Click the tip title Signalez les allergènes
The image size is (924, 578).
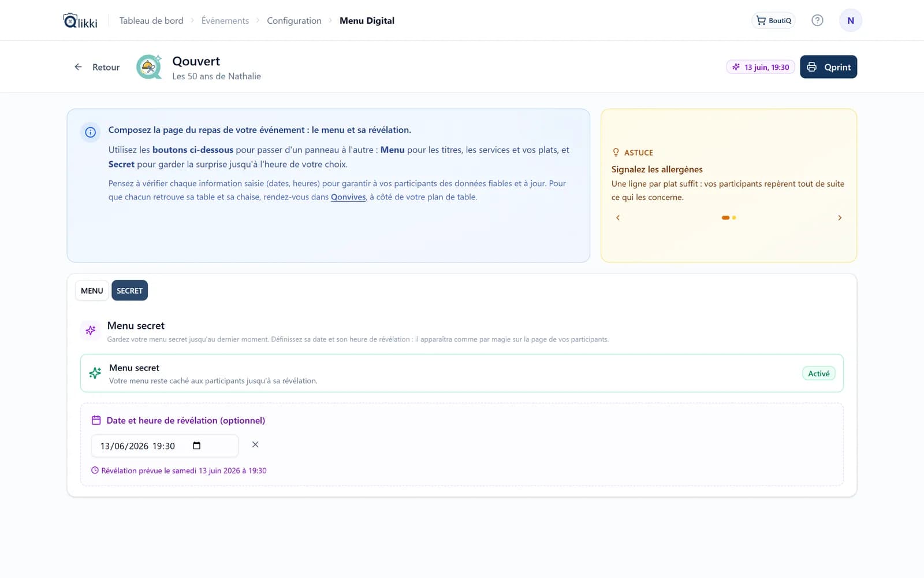click(657, 169)
